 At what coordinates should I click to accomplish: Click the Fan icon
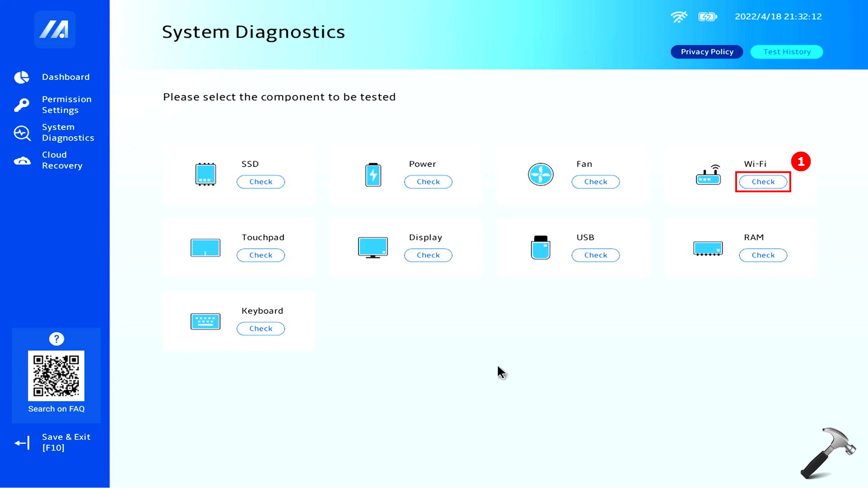(541, 174)
